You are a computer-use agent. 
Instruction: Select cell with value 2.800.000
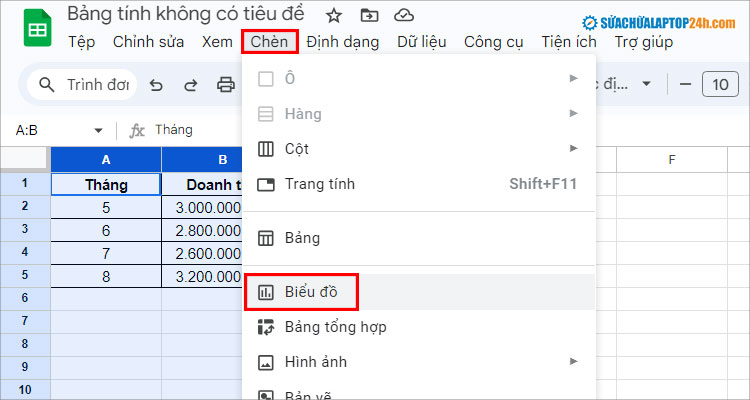pyautogui.click(x=202, y=231)
